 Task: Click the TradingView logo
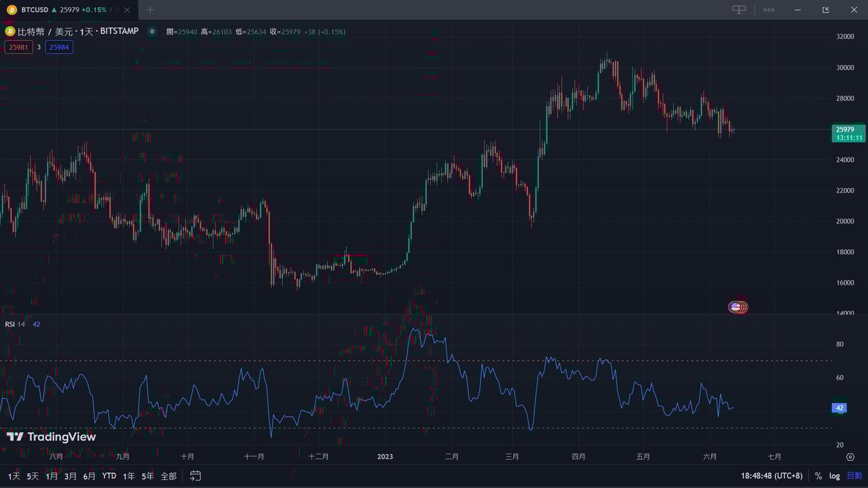click(51, 437)
